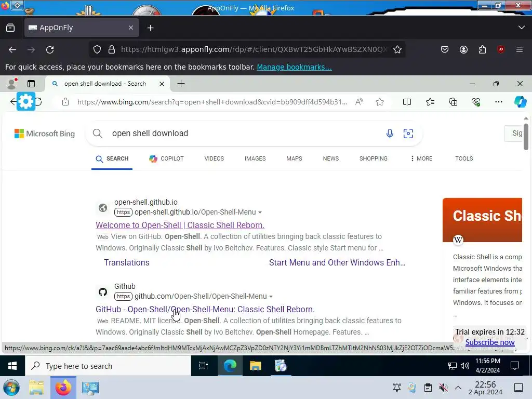Click Firefox icon in host taskbar
Screen dimensions: 532x399
[63, 388]
